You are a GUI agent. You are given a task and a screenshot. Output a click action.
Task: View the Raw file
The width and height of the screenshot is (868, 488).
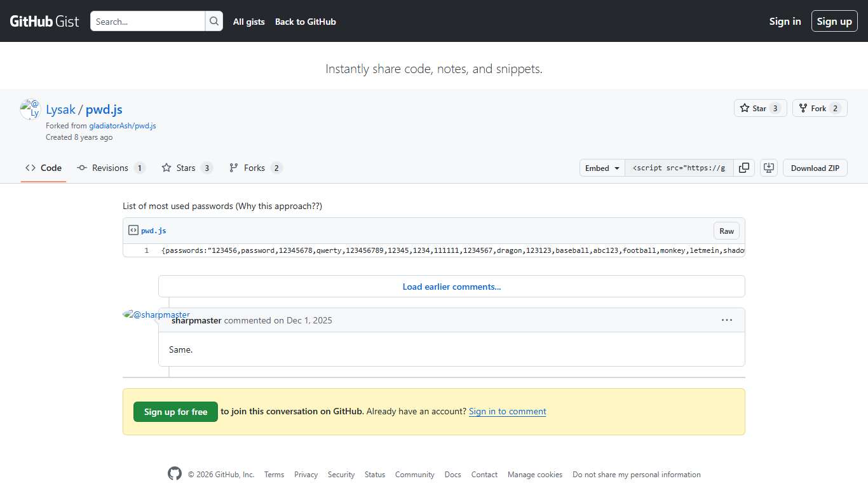tap(726, 231)
